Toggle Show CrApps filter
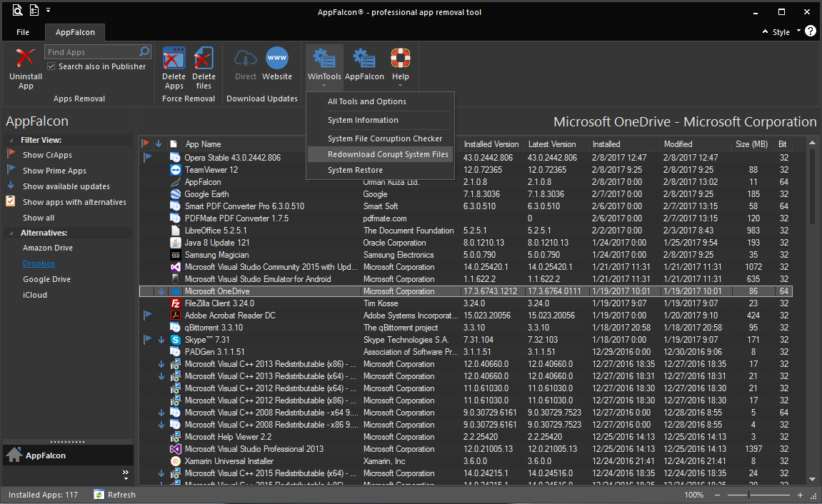The height and width of the screenshot is (504, 822). coord(47,155)
